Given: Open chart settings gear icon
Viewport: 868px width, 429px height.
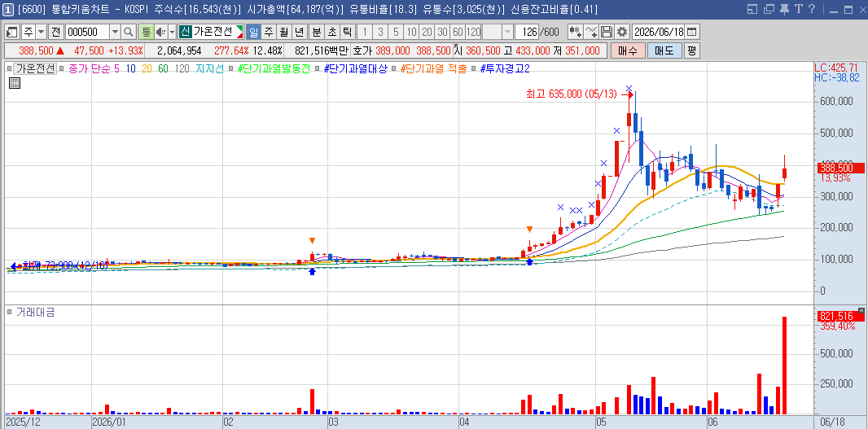Looking at the screenshot, I should [622, 32].
